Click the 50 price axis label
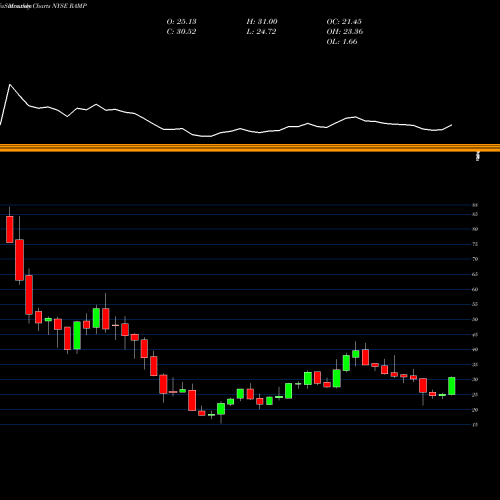The width and height of the screenshot is (500, 500). (475, 319)
